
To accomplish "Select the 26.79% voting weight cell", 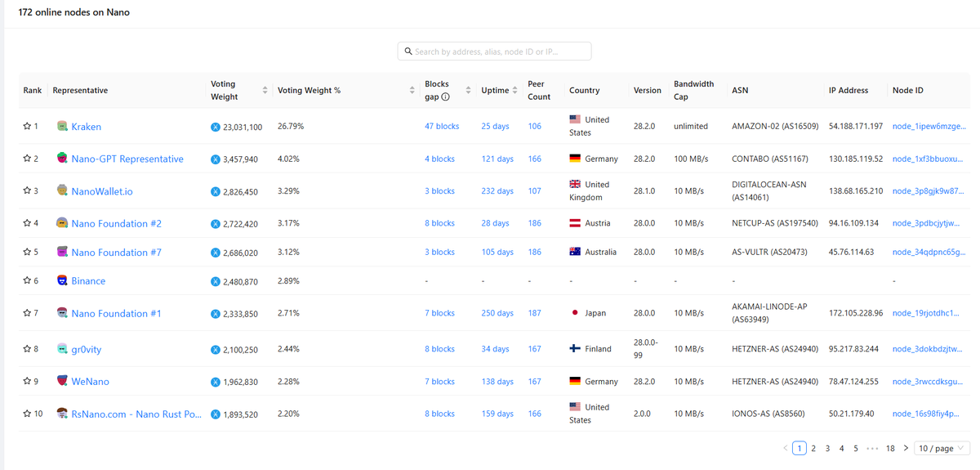I will point(291,127).
